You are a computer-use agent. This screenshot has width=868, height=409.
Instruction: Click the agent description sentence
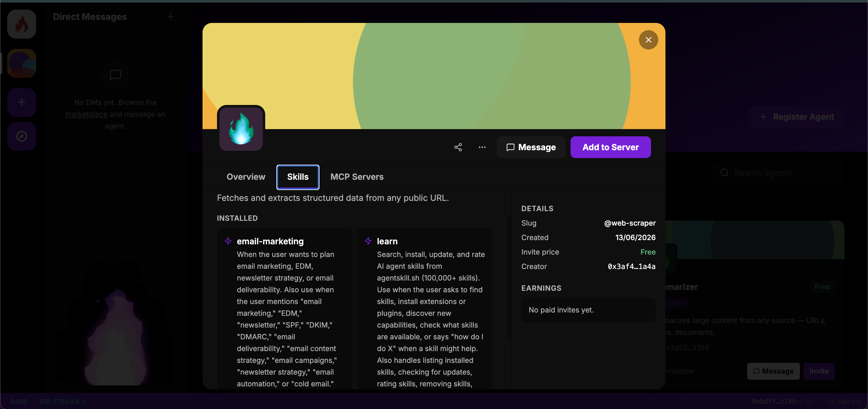(332, 198)
